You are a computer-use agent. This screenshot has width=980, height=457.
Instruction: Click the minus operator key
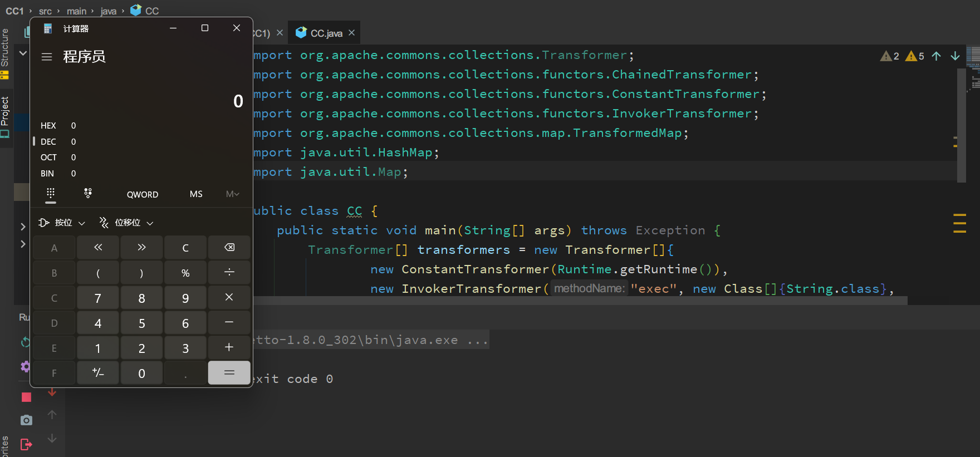[x=229, y=323]
